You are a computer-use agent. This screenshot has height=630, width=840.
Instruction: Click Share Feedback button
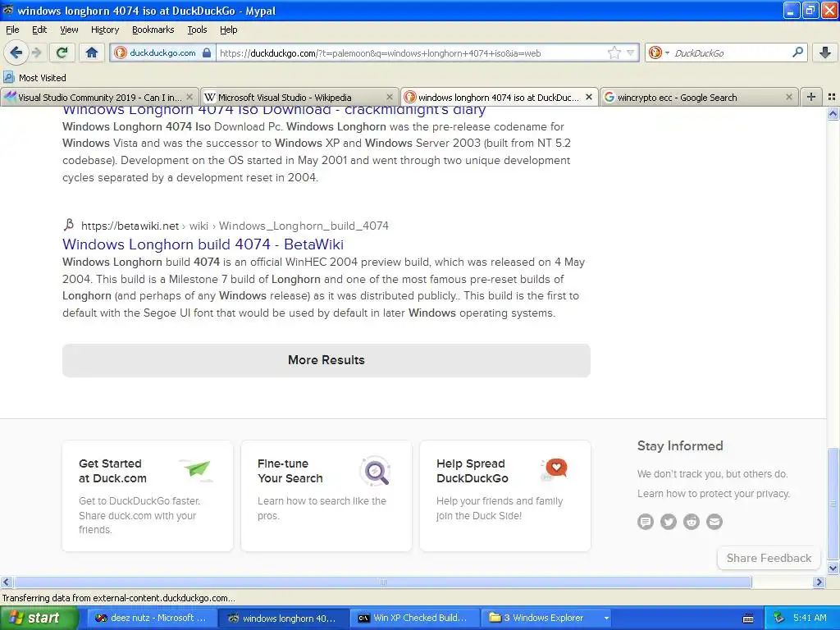[x=768, y=558]
